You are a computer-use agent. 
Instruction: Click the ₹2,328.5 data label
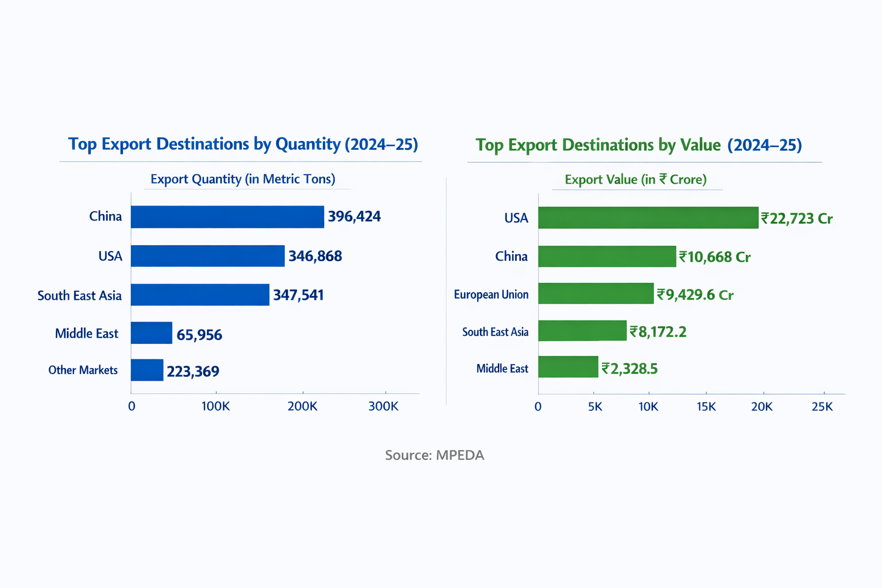click(630, 368)
